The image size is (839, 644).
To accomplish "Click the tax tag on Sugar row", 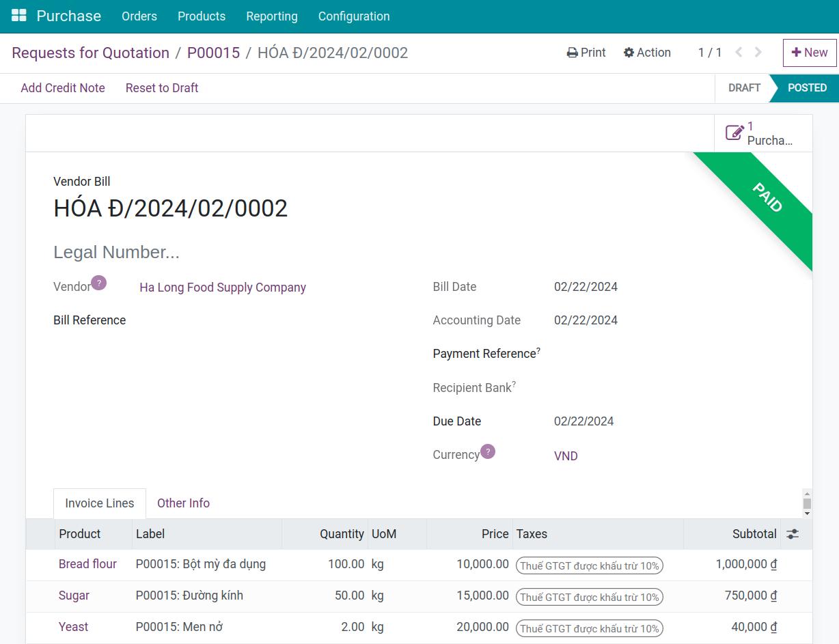I will coord(590,597).
